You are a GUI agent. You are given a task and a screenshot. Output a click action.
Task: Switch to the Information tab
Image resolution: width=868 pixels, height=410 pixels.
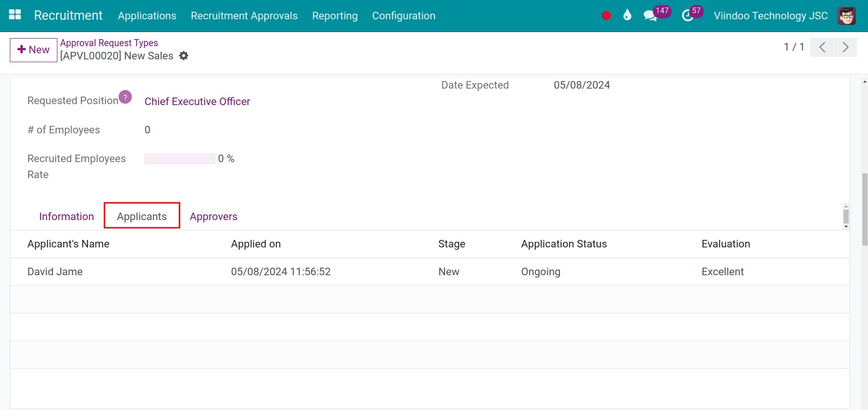point(66,216)
